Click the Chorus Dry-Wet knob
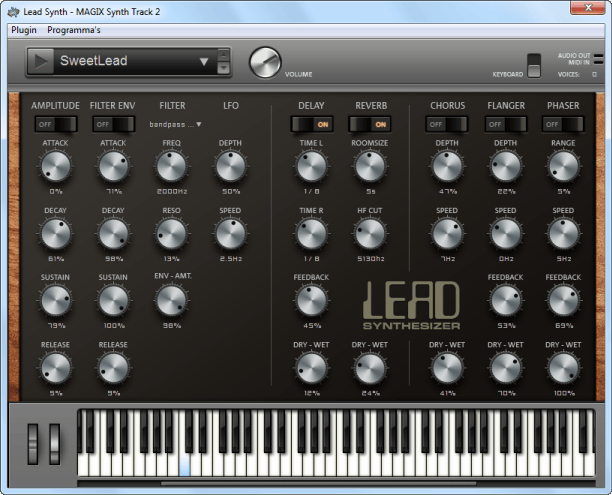 [447, 368]
